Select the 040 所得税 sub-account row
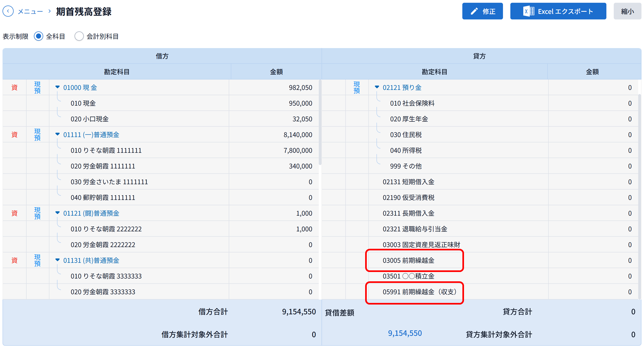 [x=480, y=150]
